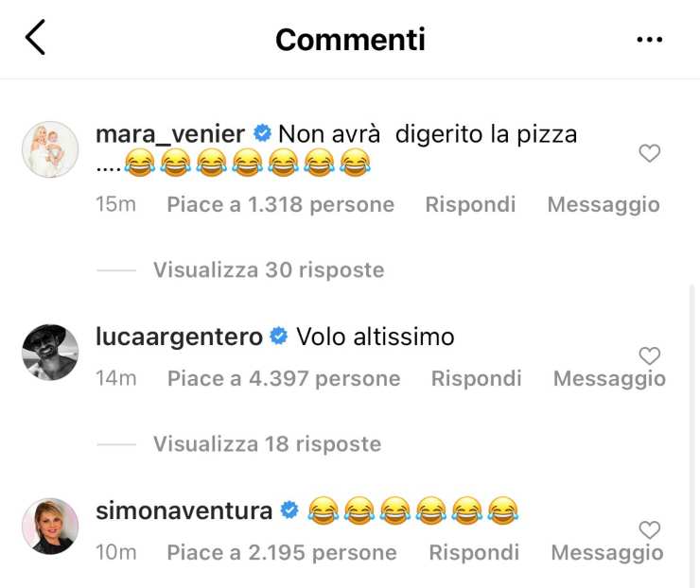Like lucaargentero's comment with the heart
700x588 pixels.
pos(649,356)
